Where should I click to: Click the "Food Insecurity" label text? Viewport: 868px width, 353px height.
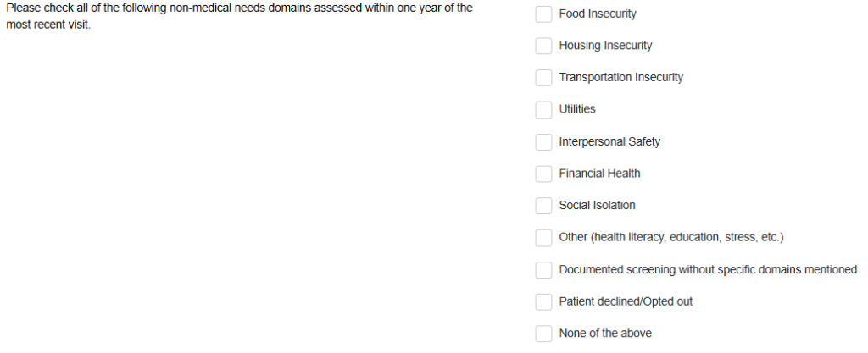point(598,14)
